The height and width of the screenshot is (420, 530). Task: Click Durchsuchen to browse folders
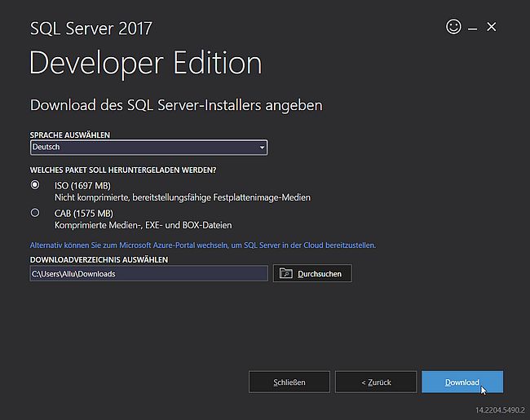312,273
